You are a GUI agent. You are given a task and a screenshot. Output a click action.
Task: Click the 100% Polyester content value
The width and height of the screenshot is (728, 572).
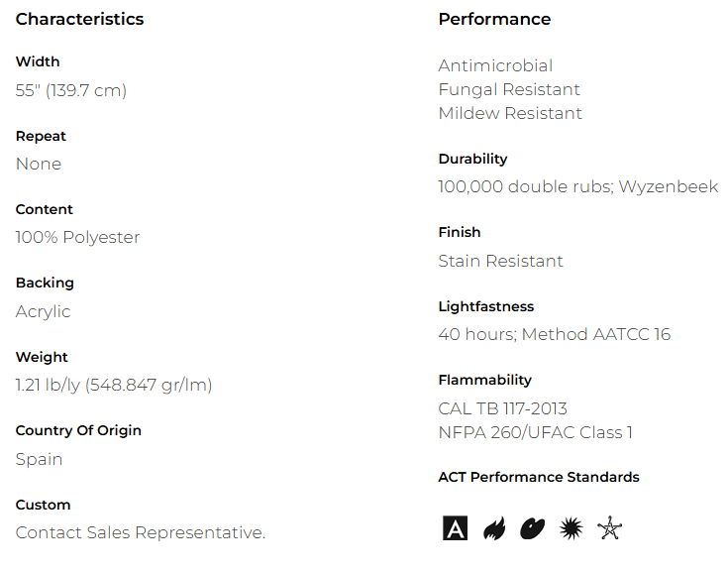tap(77, 237)
